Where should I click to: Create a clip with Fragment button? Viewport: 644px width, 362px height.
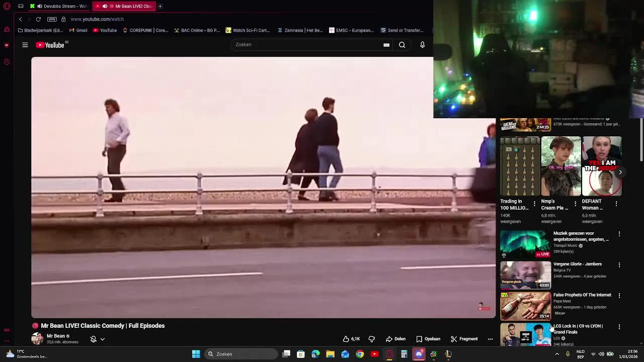point(464,339)
